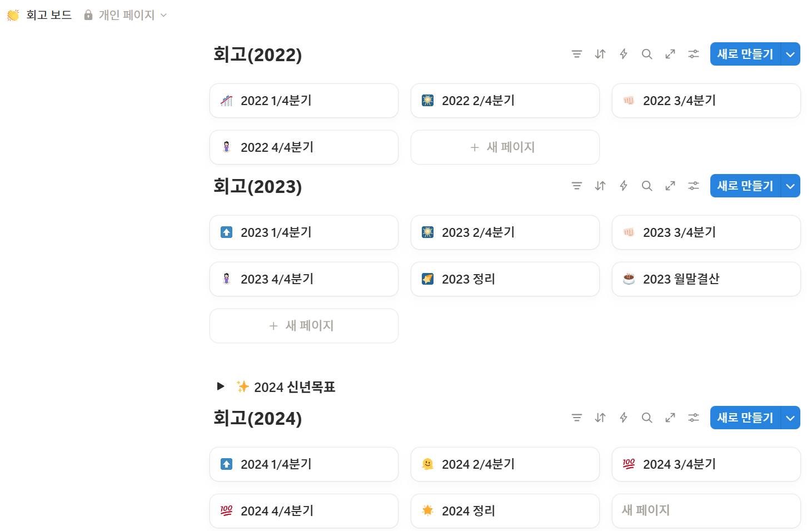The height and width of the screenshot is (531, 812).
Task: Open the sort options for 회고(2022)
Action: [x=600, y=54]
